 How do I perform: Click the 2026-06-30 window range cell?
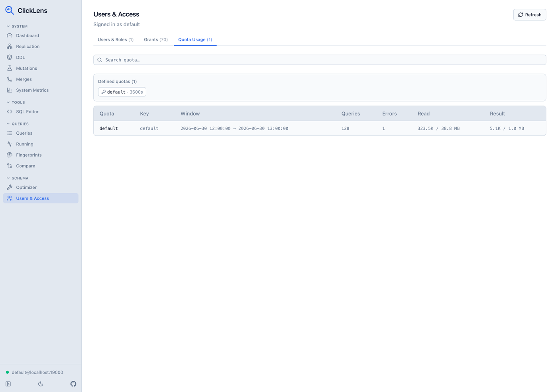(x=234, y=128)
